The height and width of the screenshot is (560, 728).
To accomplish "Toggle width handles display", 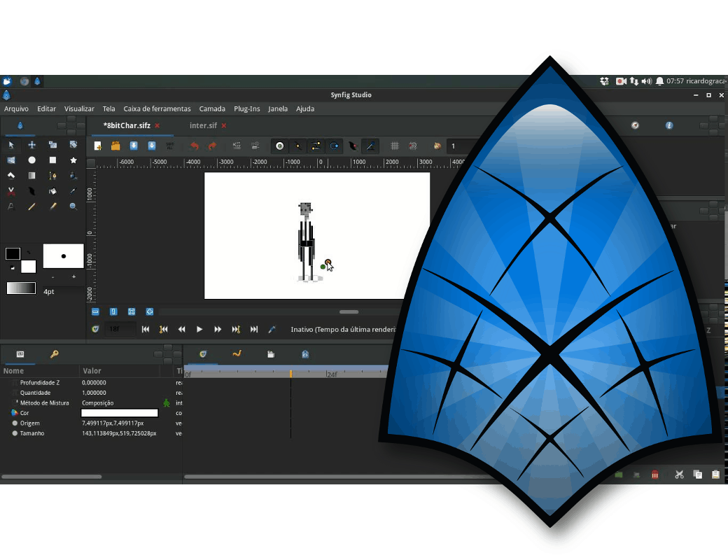I will pos(352,146).
